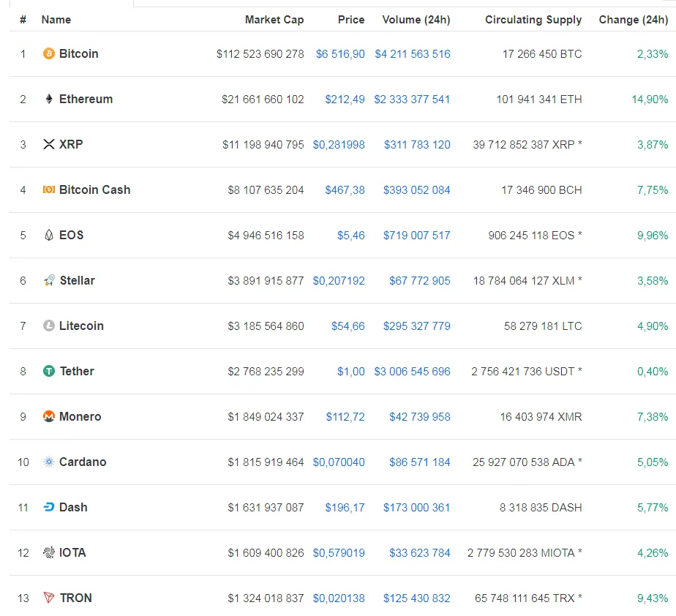Select Tether change 0,40%
This screenshot has height=616, width=676.
(x=653, y=371)
